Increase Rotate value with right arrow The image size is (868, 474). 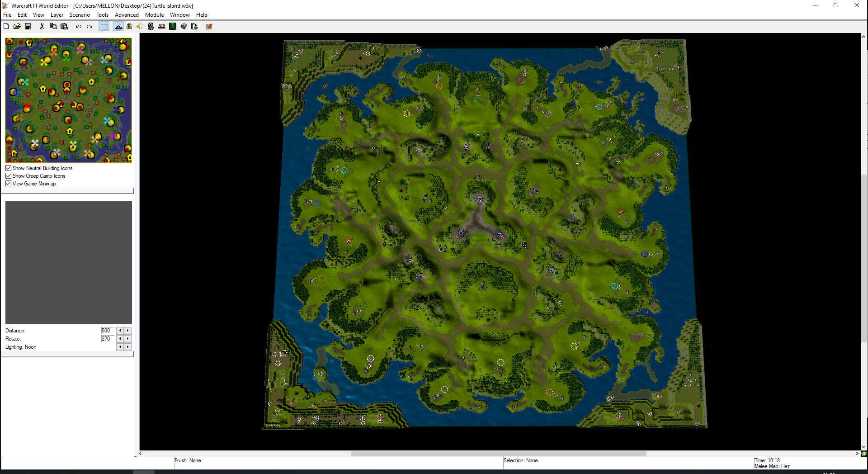128,339
